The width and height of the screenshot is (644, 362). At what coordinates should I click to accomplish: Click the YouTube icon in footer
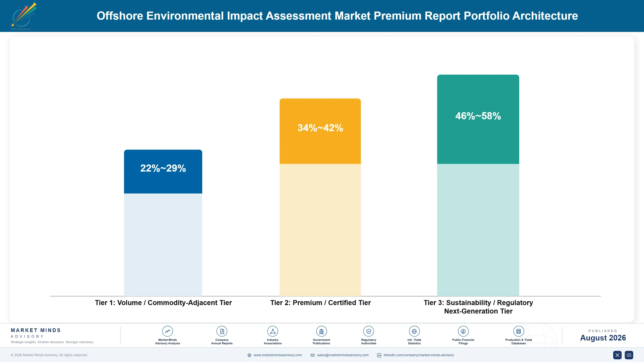click(629, 355)
